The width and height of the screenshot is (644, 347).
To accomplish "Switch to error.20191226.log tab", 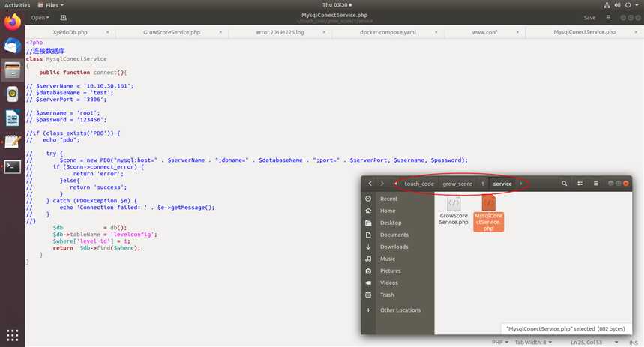I will [x=280, y=32].
